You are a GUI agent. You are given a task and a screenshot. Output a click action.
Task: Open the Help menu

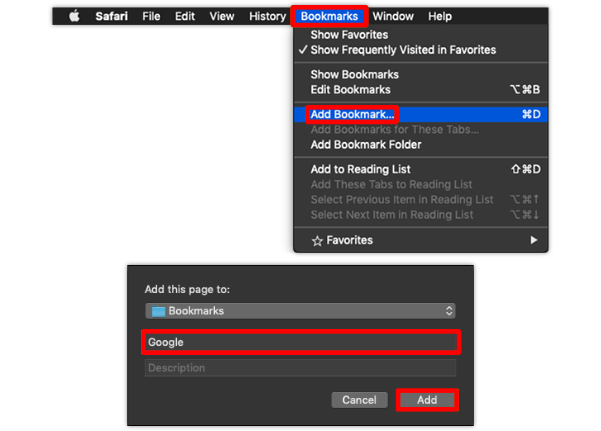pos(440,16)
